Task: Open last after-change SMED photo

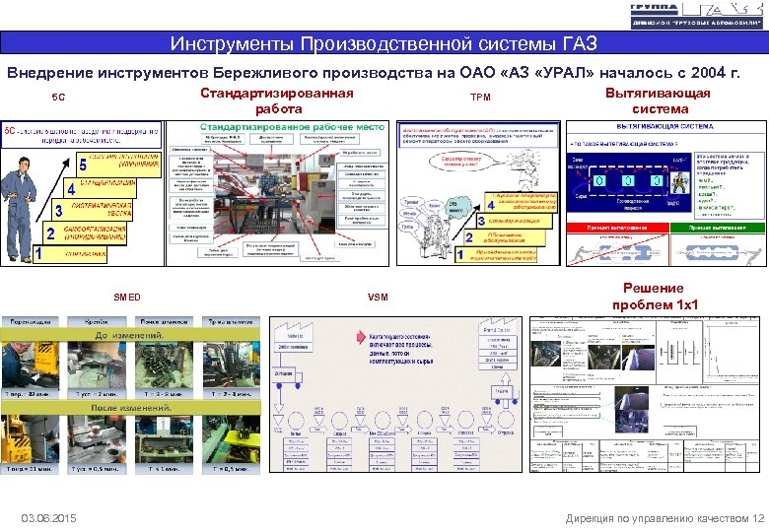Action: click(x=231, y=439)
